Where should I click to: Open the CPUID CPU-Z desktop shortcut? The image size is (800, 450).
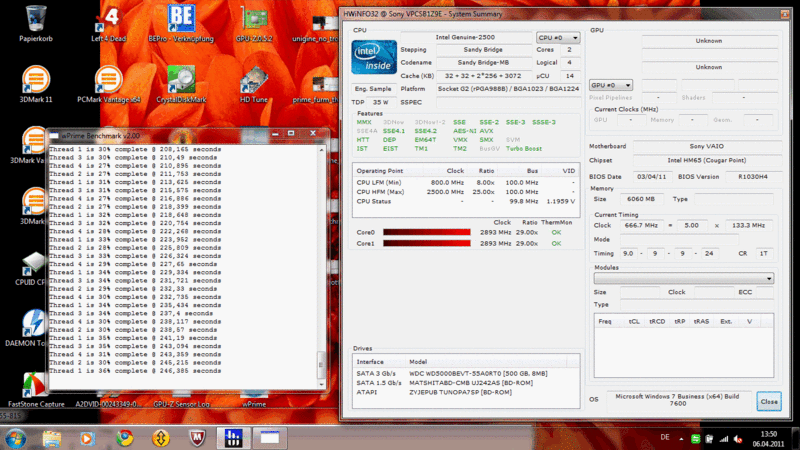tap(31, 268)
